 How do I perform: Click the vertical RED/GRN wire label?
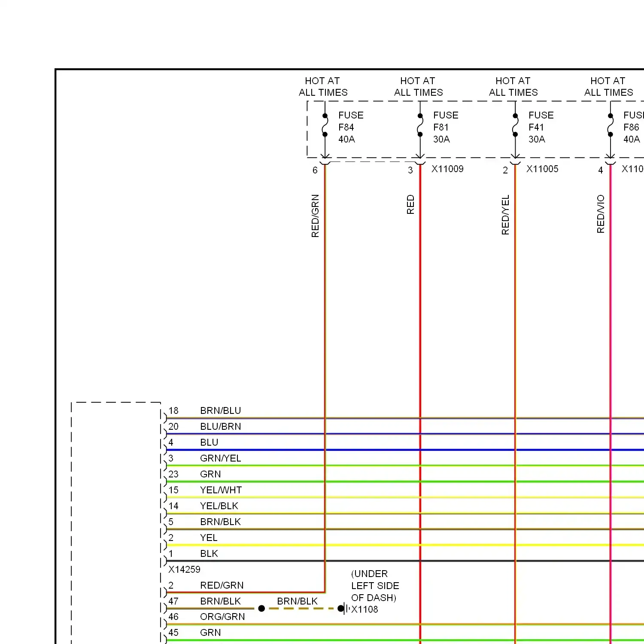(x=315, y=216)
